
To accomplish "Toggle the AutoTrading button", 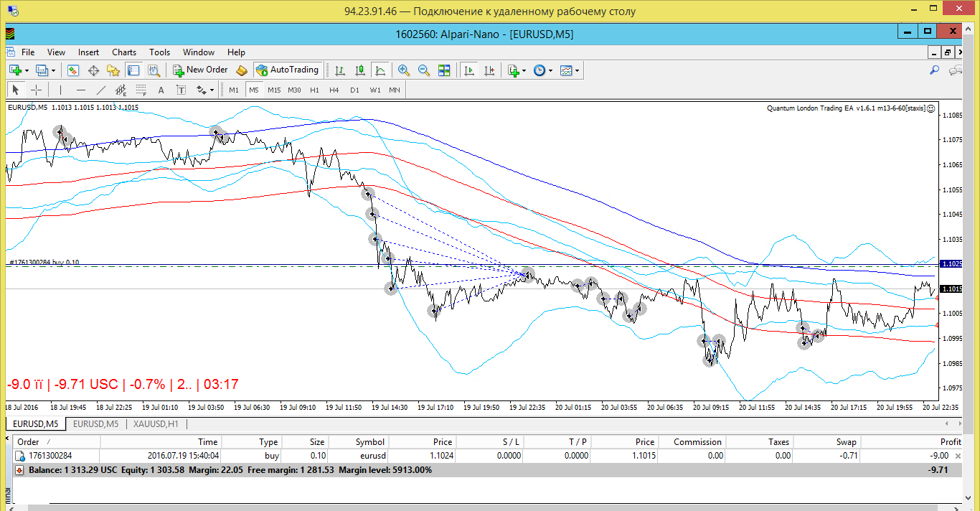I will (x=287, y=70).
